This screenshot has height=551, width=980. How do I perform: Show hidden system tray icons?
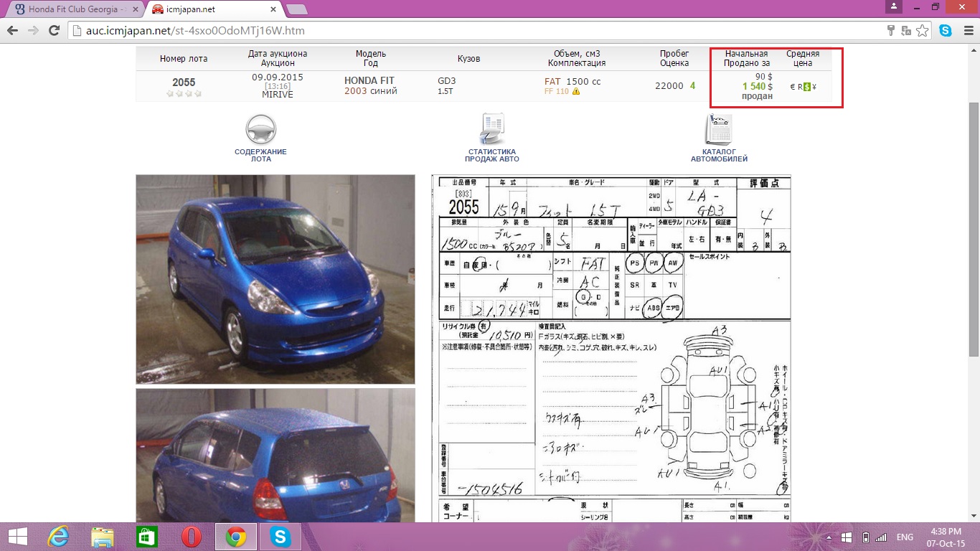coord(830,537)
